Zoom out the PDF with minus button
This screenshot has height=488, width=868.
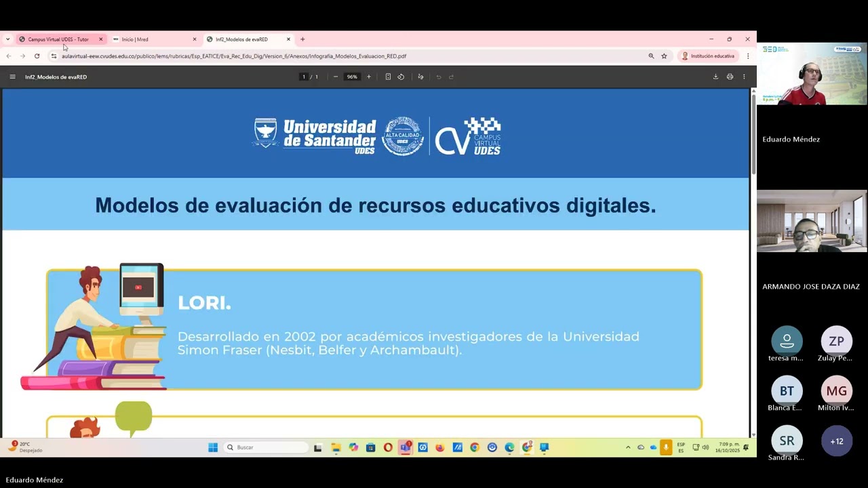(x=336, y=77)
